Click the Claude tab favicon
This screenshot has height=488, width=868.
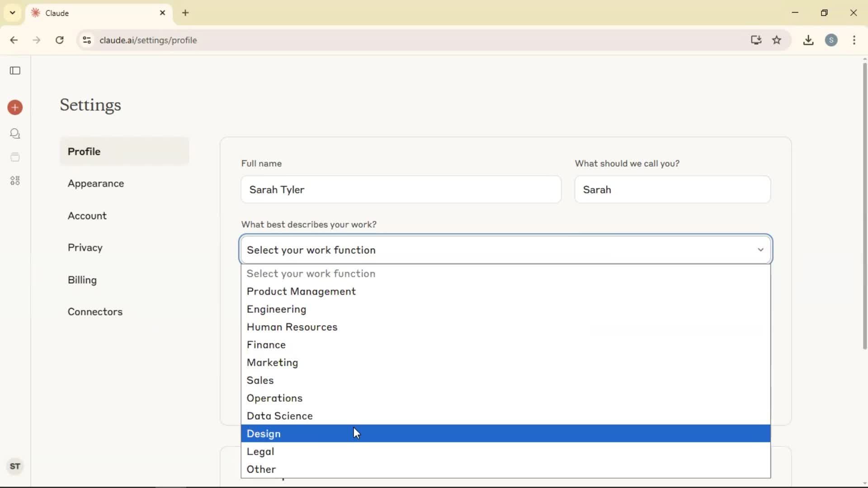coord(36,13)
